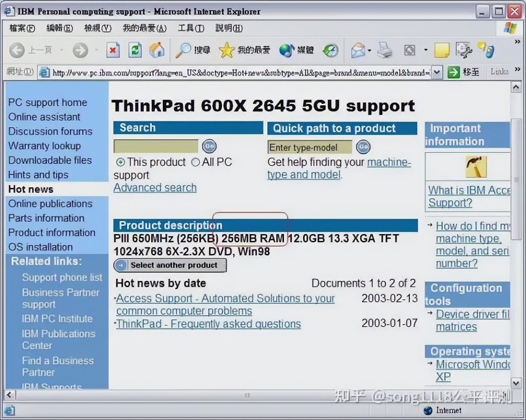
Task: Click Go button beside the Search field
Action: (x=209, y=146)
